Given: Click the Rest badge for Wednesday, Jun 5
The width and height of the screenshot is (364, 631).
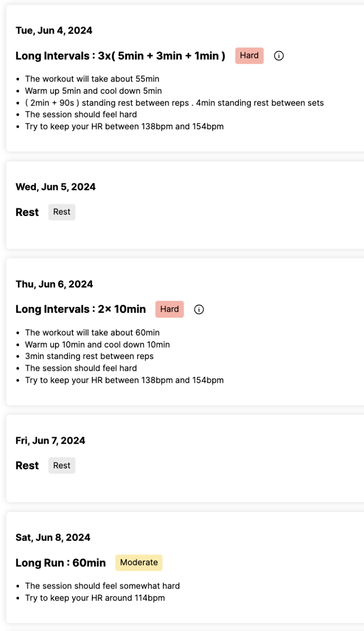Looking at the screenshot, I should 62,212.
